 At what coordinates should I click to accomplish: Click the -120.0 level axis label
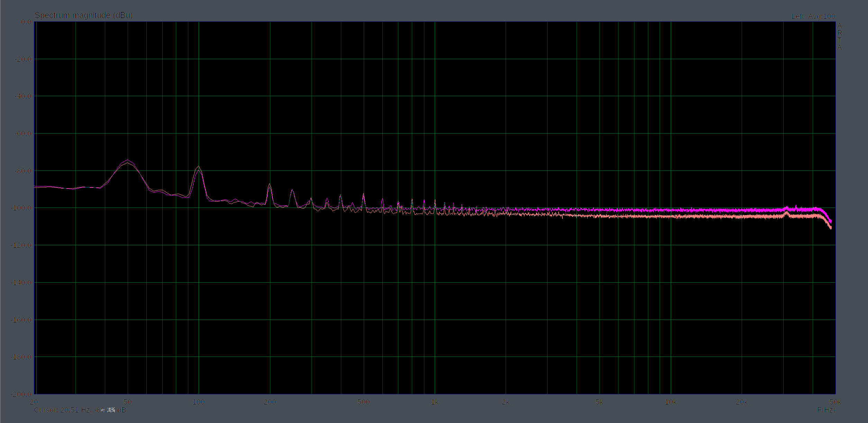pyautogui.click(x=21, y=245)
